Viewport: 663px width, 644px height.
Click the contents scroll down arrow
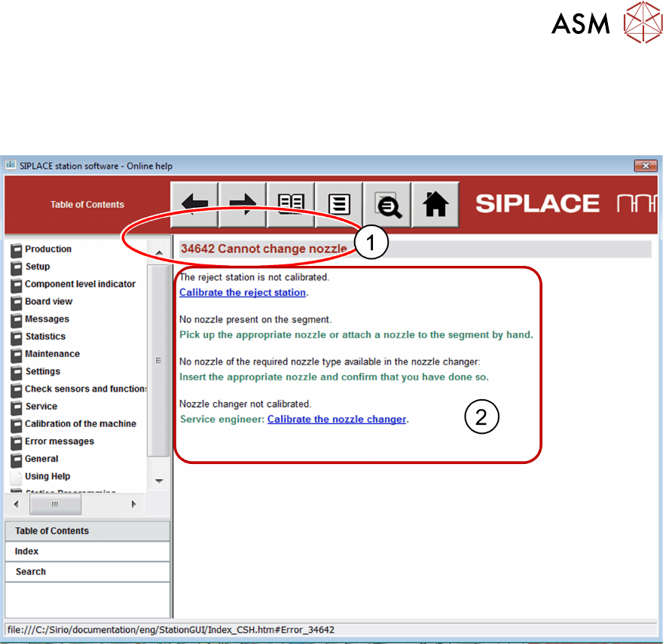click(159, 481)
